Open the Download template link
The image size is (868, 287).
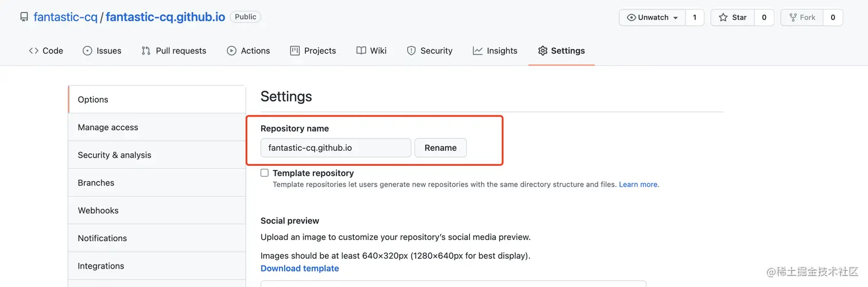point(300,269)
